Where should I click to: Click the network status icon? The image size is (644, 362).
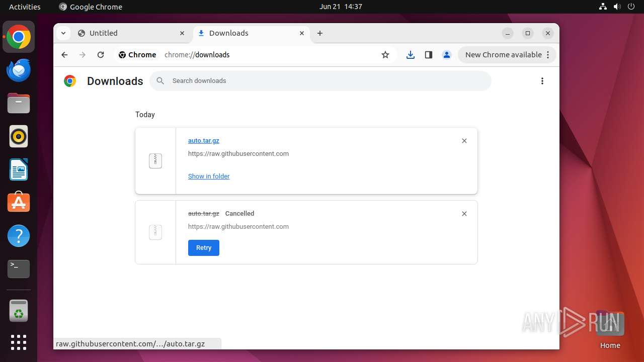click(603, 7)
